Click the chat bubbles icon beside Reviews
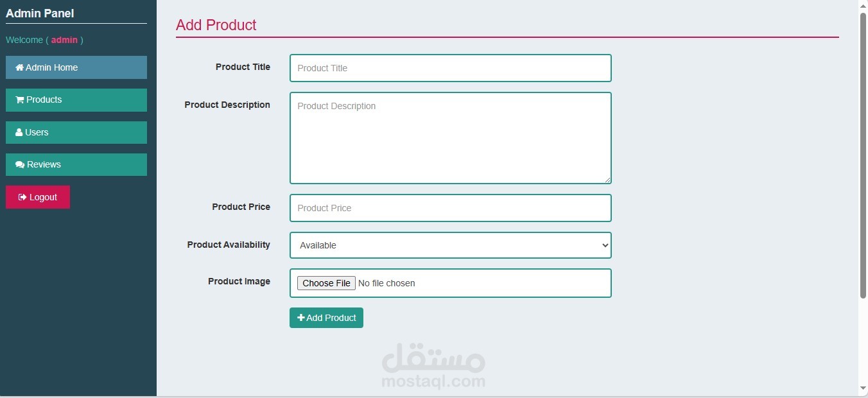This screenshot has width=868, height=398. coord(20,164)
